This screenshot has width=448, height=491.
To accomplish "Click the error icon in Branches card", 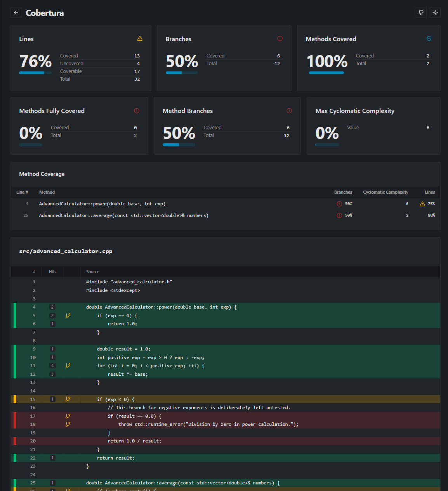I will click(x=280, y=38).
